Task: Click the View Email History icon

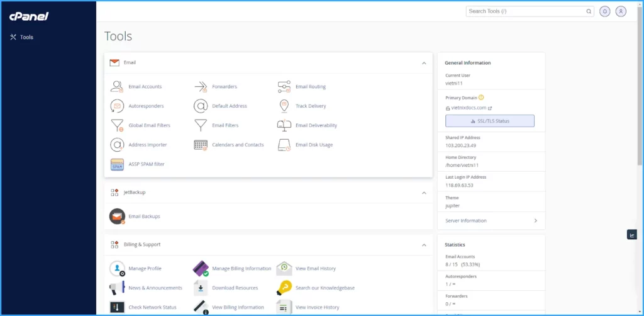Action: tap(284, 268)
